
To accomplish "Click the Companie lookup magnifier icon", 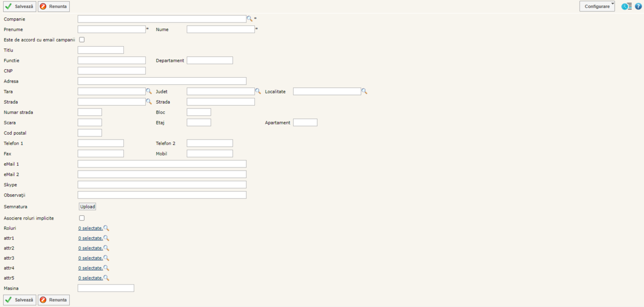I will (250, 19).
